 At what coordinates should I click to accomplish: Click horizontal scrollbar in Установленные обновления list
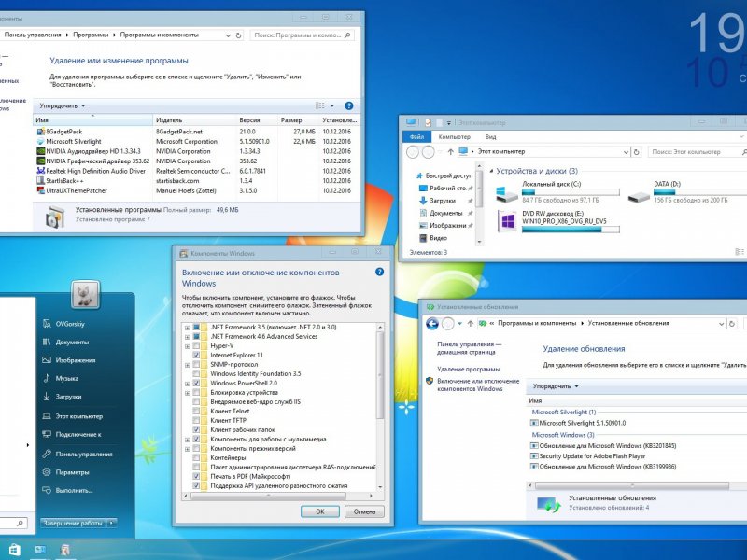[x=632, y=485]
